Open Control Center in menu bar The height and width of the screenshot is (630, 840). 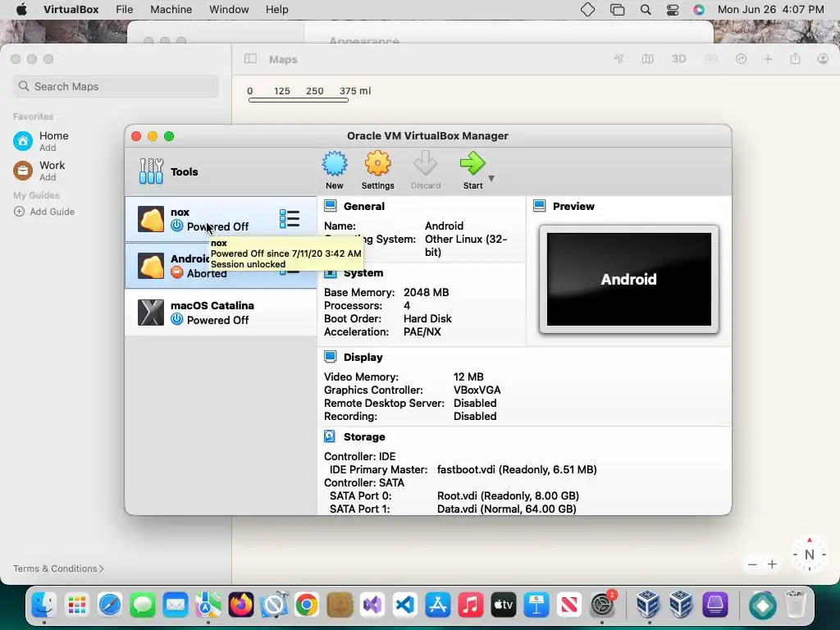(673, 10)
